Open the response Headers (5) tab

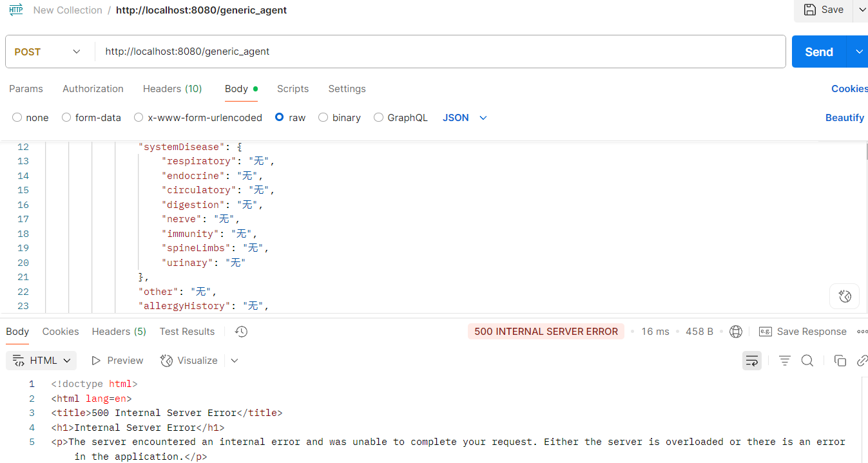point(119,332)
